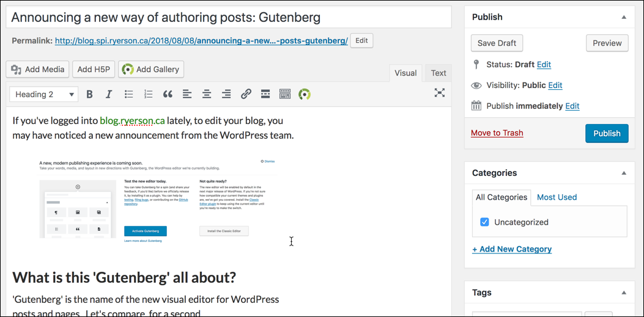This screenshot has width=644, height=317.
Task: Insert a numbered list
Action: (148, 94)
